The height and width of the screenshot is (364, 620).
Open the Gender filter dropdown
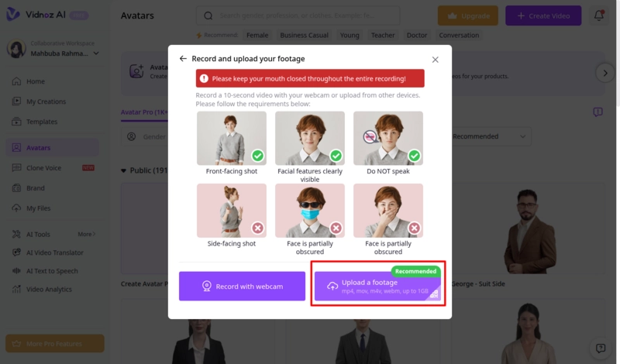146,137
